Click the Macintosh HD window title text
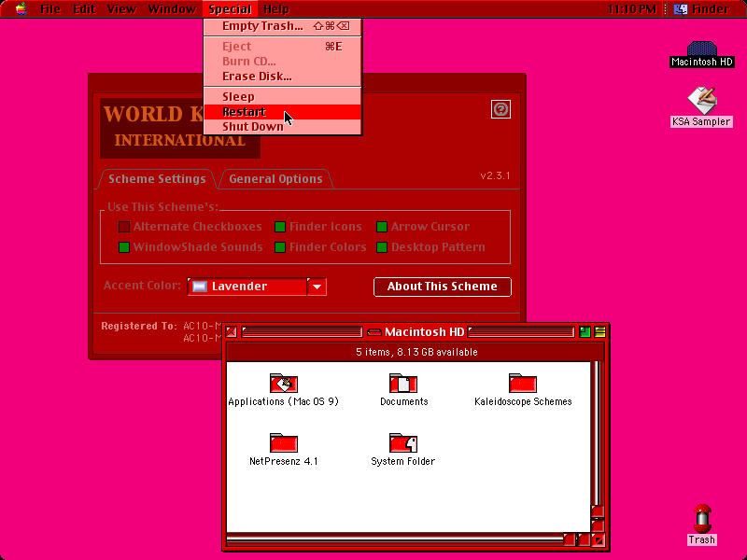The image size is (747, 560). coord(424,332)
